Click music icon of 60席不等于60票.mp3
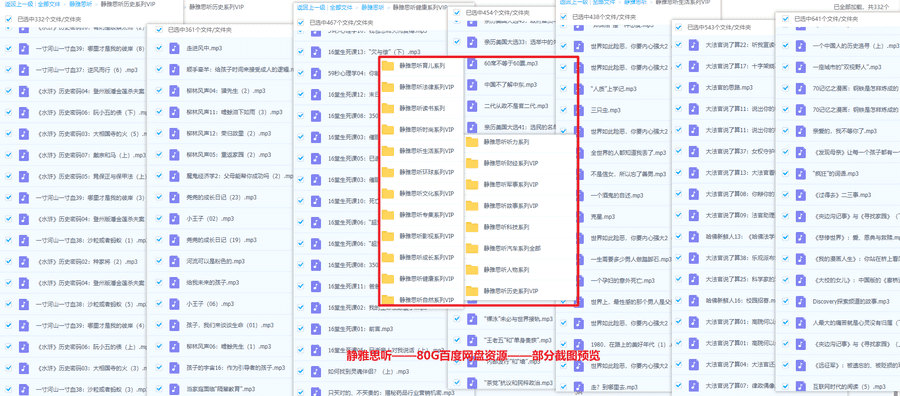Image resolution: width=900 pixels, height=396 pixels. click(471, 63)
